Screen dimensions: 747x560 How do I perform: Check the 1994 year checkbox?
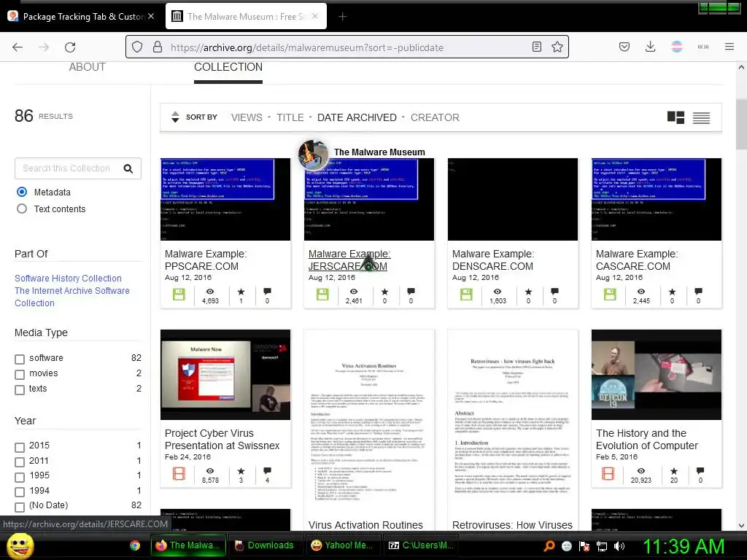click(x=20, y=492)
